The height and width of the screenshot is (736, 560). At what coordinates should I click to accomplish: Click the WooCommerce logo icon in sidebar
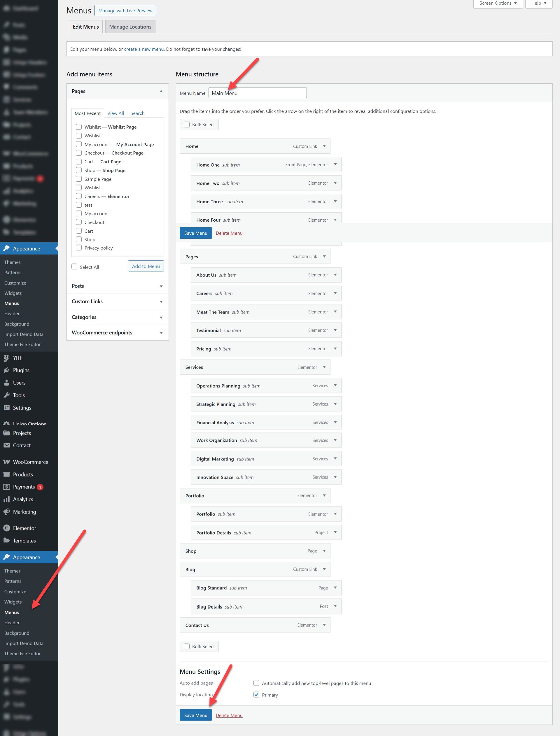click(x=6, y=462)
